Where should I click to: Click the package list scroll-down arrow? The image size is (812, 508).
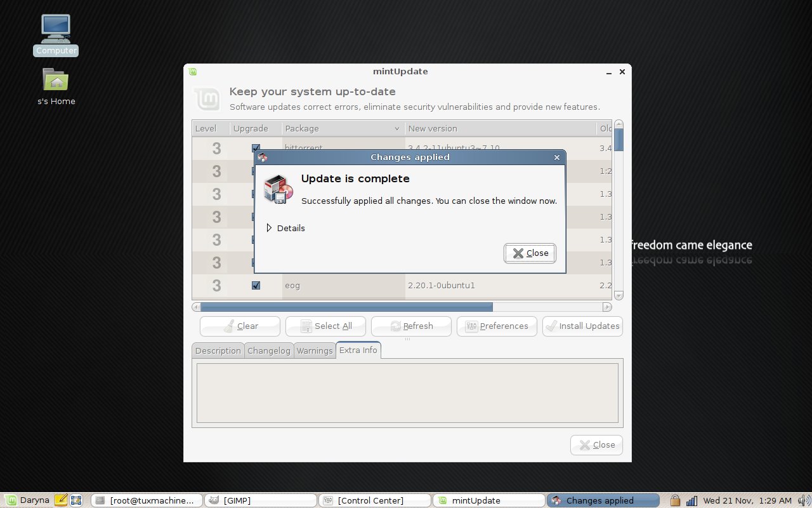pyautogui.click(x=619, y=295)
